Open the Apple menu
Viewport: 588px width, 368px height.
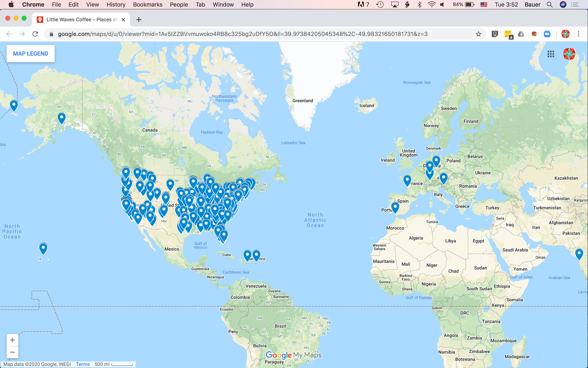pos(11,4)
